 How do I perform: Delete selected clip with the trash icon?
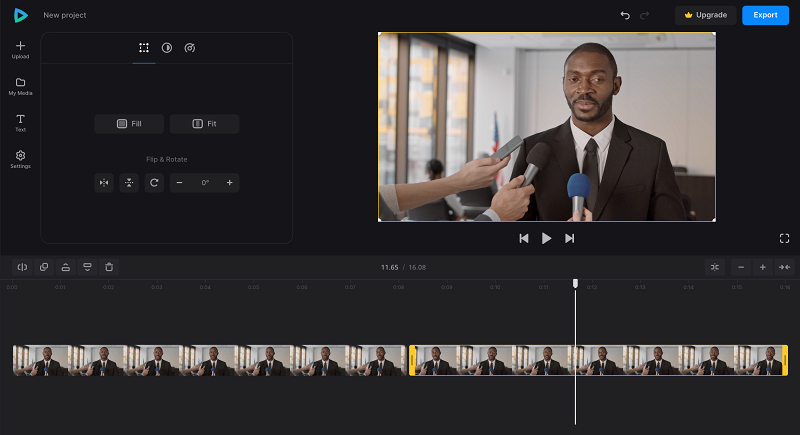tap(109, 267)
